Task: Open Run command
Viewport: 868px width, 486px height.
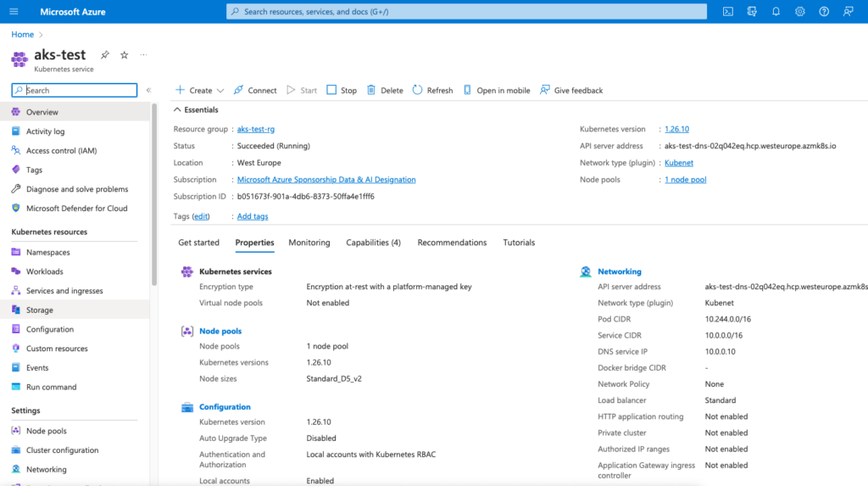Action: point(75,387)
